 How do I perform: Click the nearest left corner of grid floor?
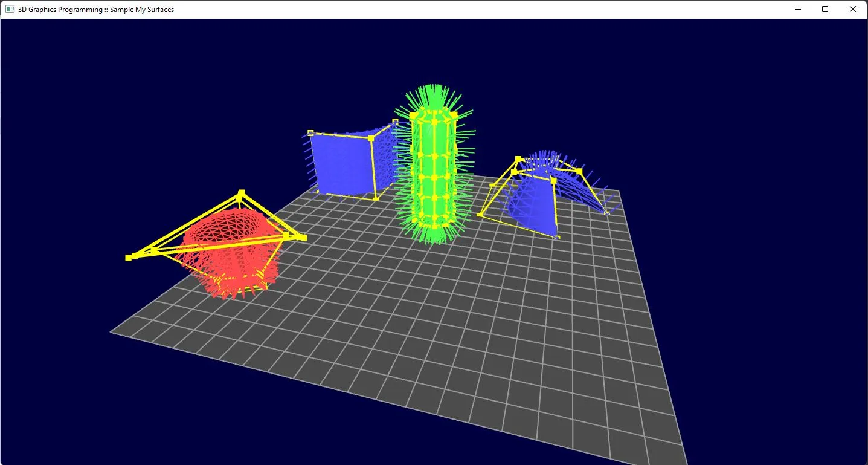[x=111, y=331]
